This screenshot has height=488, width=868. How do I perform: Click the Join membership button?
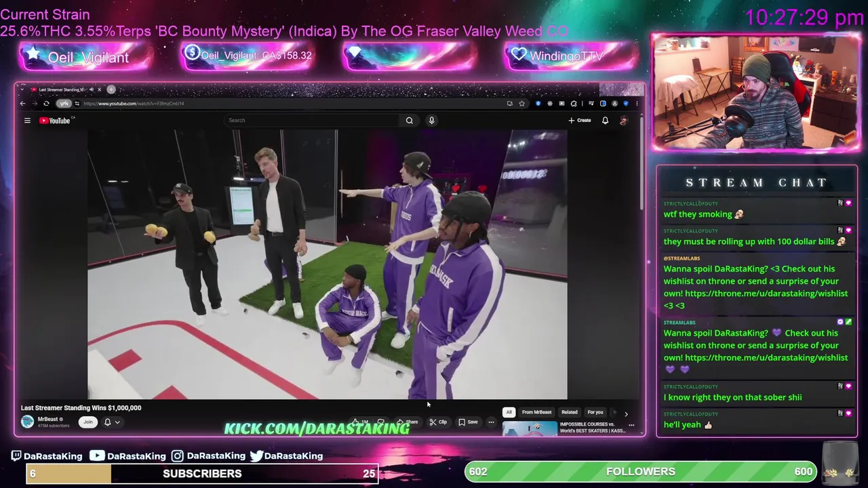pyautogui.click(x=87, y=422)
